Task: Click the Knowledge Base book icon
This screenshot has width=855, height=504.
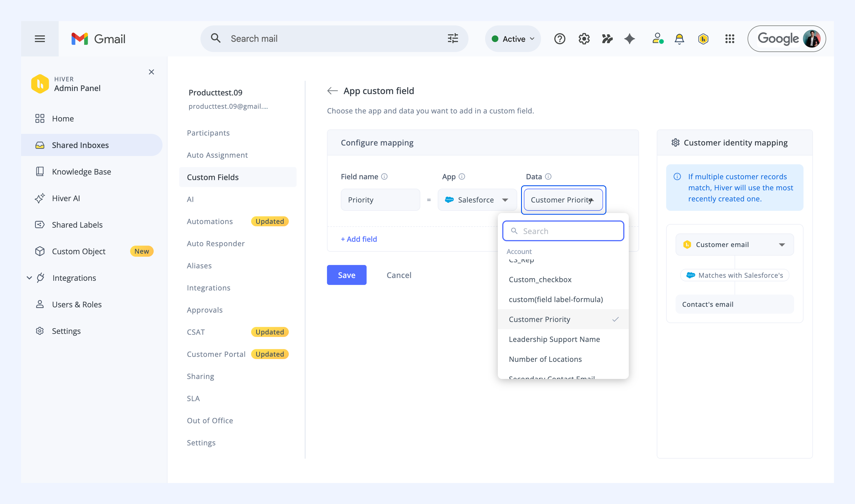Action: tap(40, 172)
